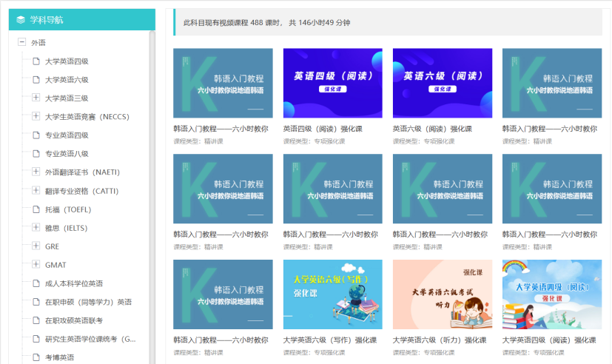Collapse the 外语 tree node
612x364 pixels.
coord(21,43)
